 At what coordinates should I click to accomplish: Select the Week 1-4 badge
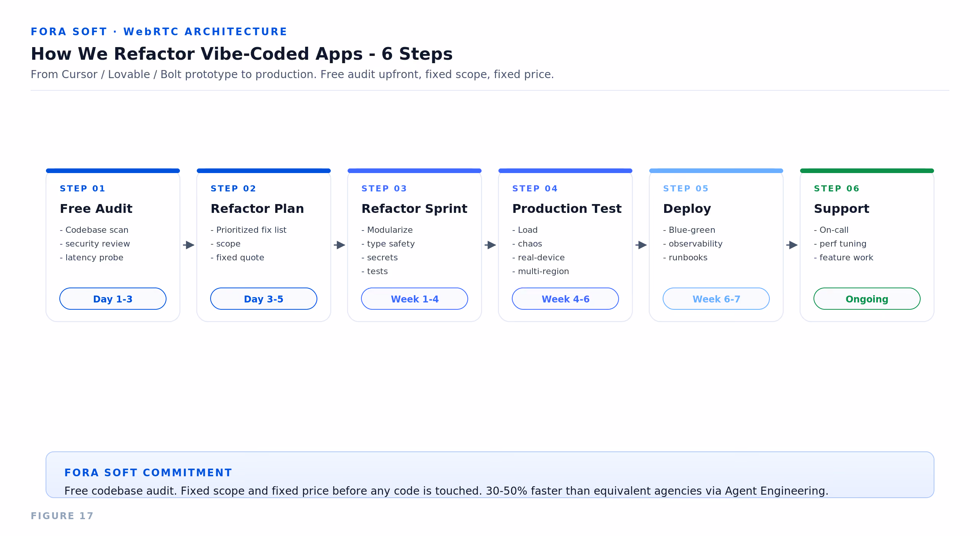point(415,299)
